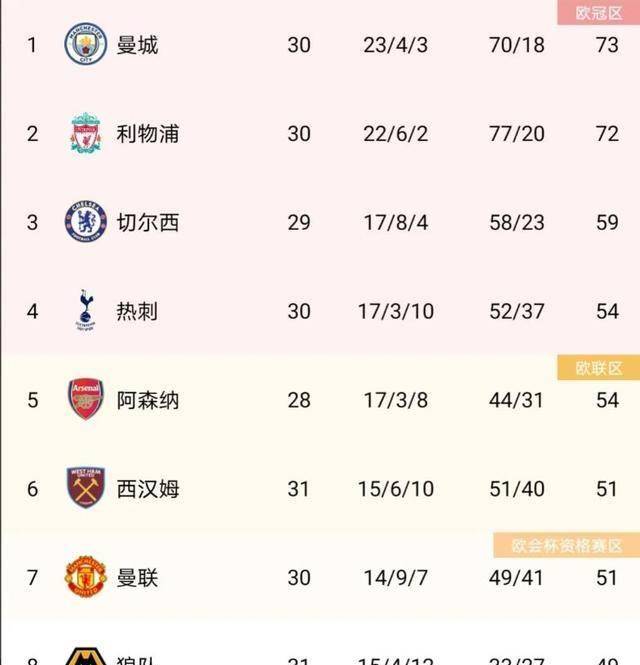Image resolution: width=640 pixels, height=665 pixels.
Task: Click the Manchester City club crest
Action: [86, 45]
